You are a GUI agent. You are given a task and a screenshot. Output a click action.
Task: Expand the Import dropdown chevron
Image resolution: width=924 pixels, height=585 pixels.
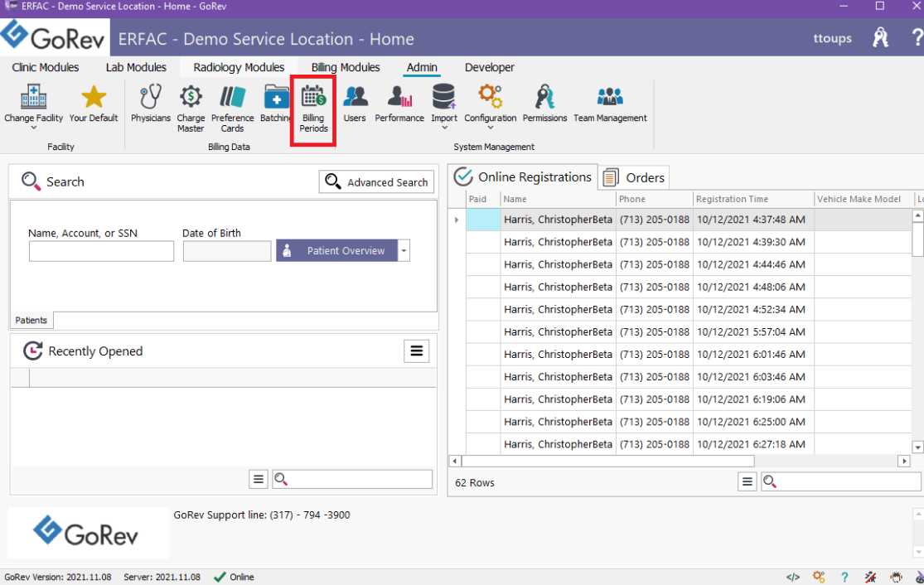[x=444, y=128]
